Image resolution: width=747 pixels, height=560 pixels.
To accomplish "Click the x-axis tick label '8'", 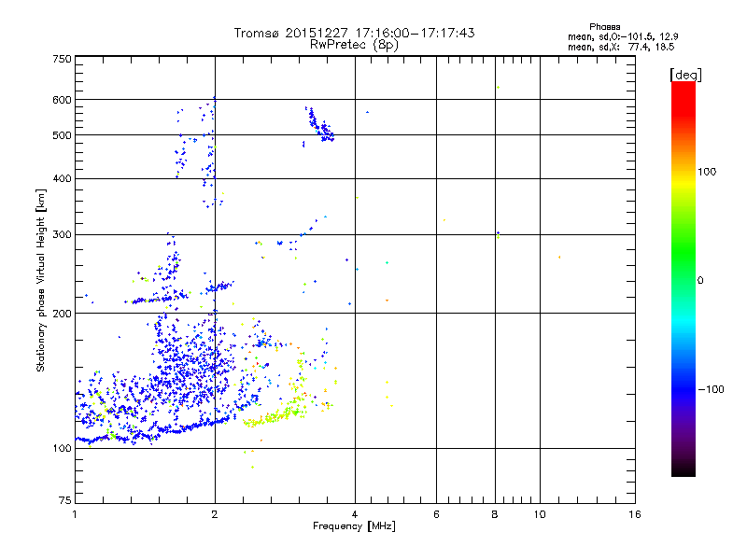I will click(495, 514).
